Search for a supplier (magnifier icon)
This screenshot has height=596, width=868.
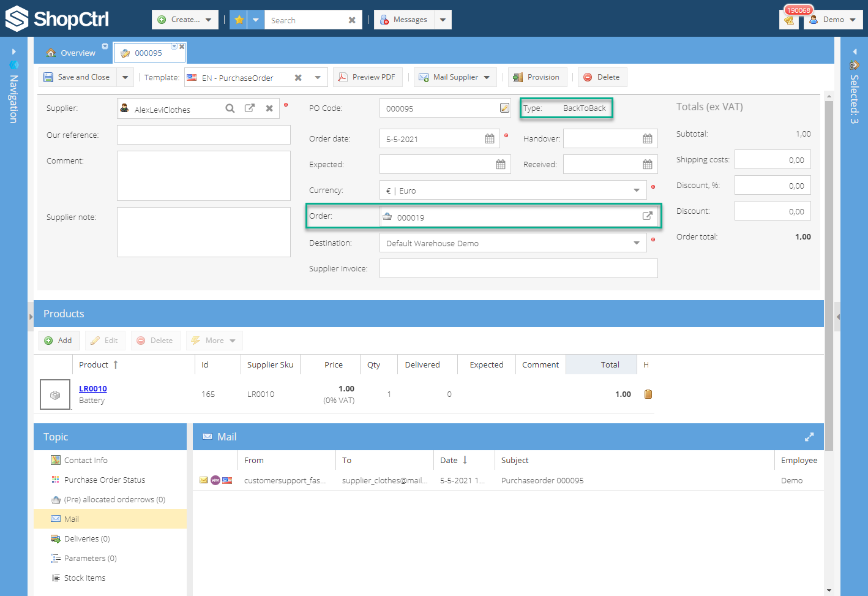point(230,108)
